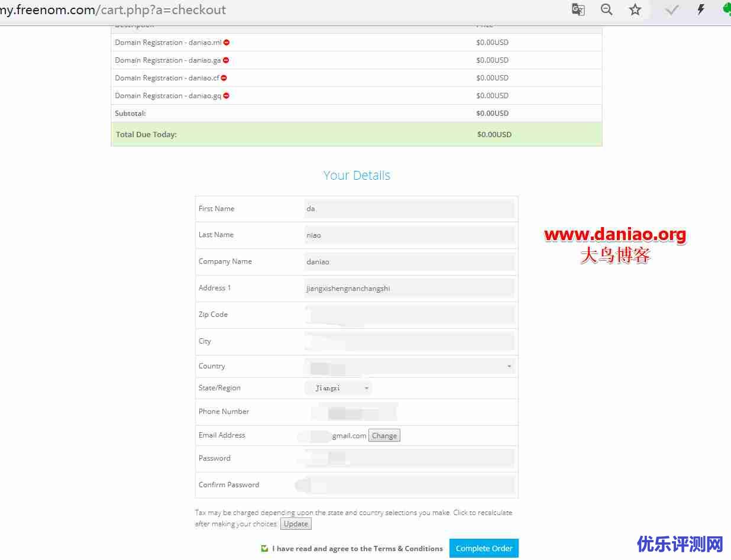Click the Company Name field showing daniao
The height and width of the screenshot is (560, 731).
tap(408, 261)
